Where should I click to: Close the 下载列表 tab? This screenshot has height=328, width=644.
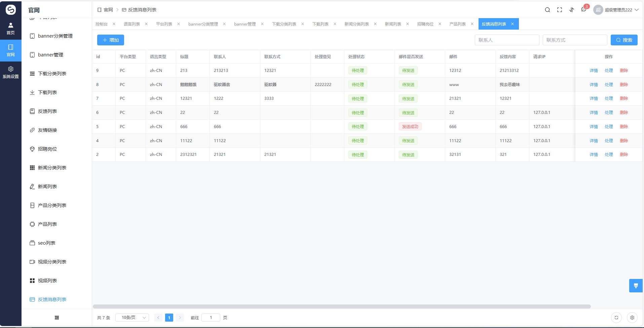(335, 24)
